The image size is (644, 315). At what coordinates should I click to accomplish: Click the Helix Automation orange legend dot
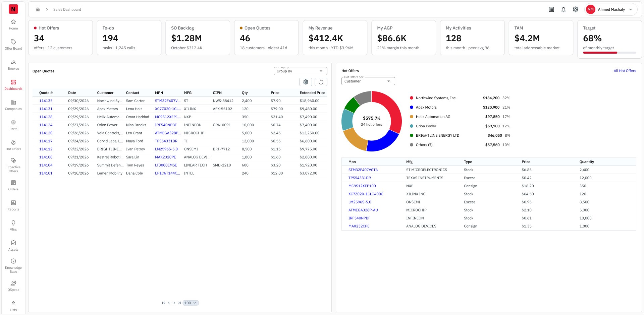point(411,117)
